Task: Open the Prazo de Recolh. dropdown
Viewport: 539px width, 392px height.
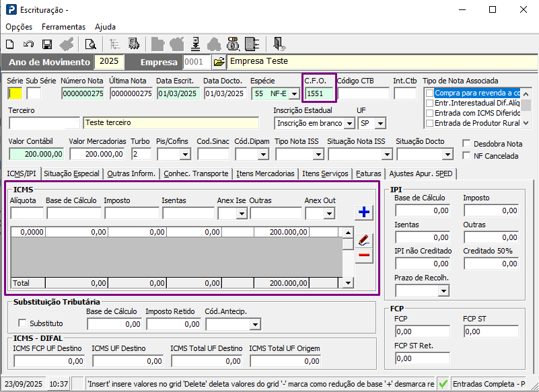Action: 443,291
